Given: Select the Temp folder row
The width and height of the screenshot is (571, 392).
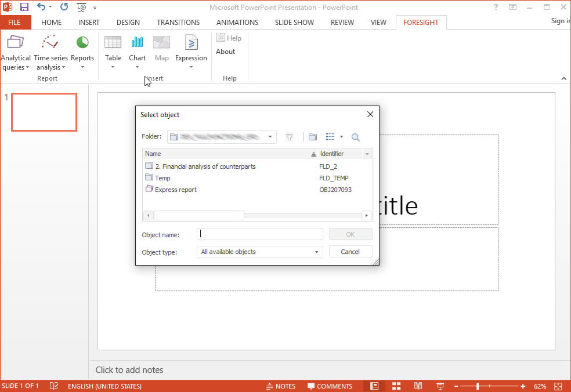Looking at the screenshot, I should 157,178.
